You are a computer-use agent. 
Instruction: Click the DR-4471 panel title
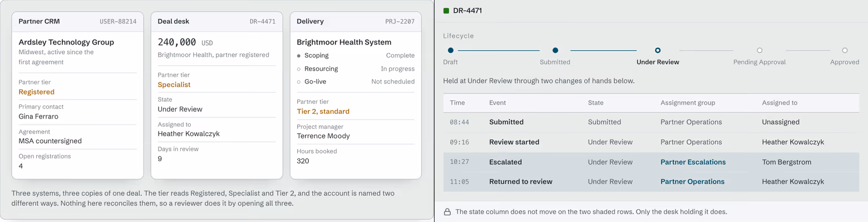pos(467,11)
